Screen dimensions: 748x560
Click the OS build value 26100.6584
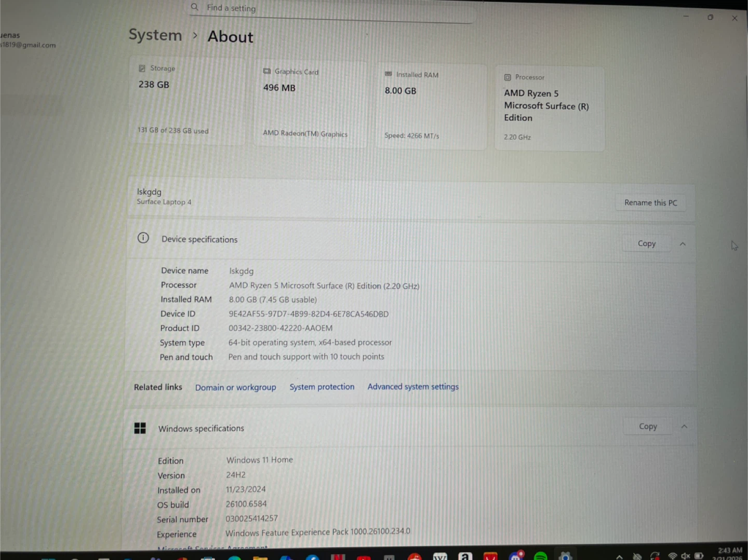(x=246, y=504)
